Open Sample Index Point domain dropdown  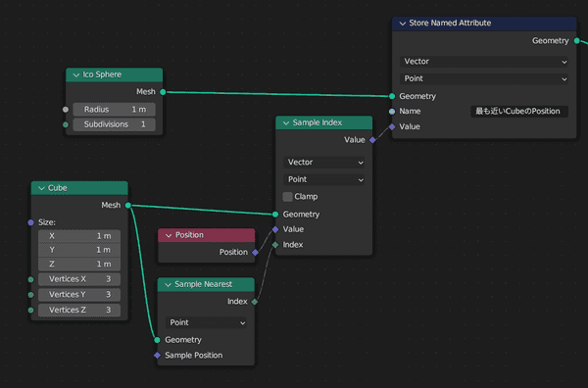[x=324, y=179]
